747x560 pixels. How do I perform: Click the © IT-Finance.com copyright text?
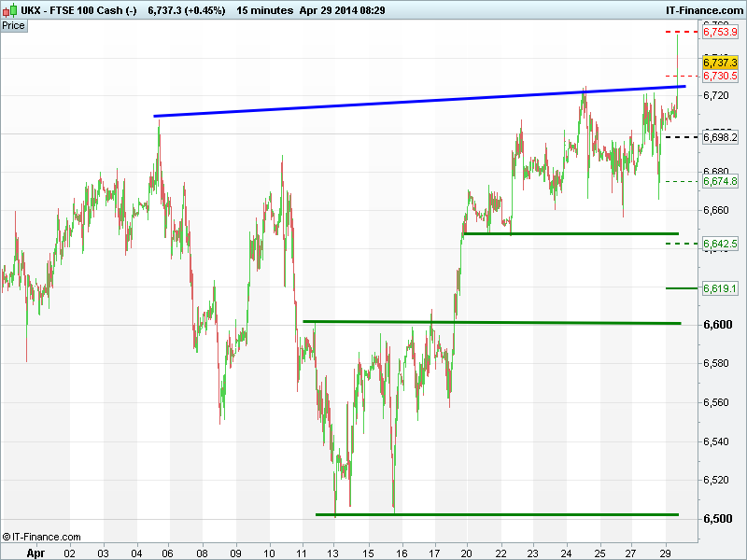pyautogui.click(x=42, y=537)
